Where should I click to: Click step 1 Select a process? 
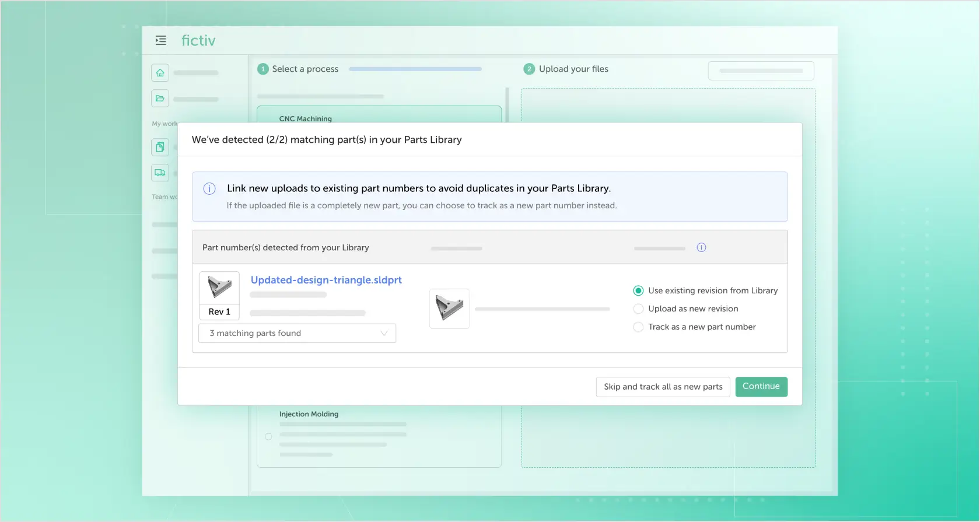click(298, 69)
